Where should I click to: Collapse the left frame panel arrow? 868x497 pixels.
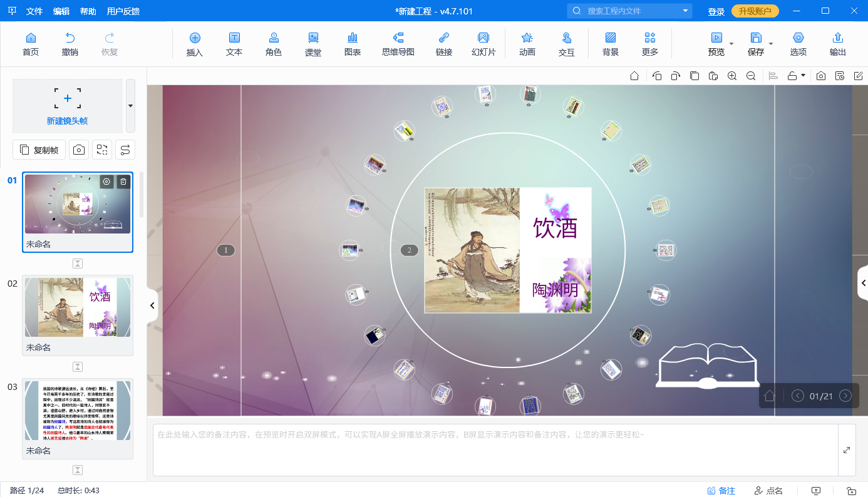coord(152,305)
